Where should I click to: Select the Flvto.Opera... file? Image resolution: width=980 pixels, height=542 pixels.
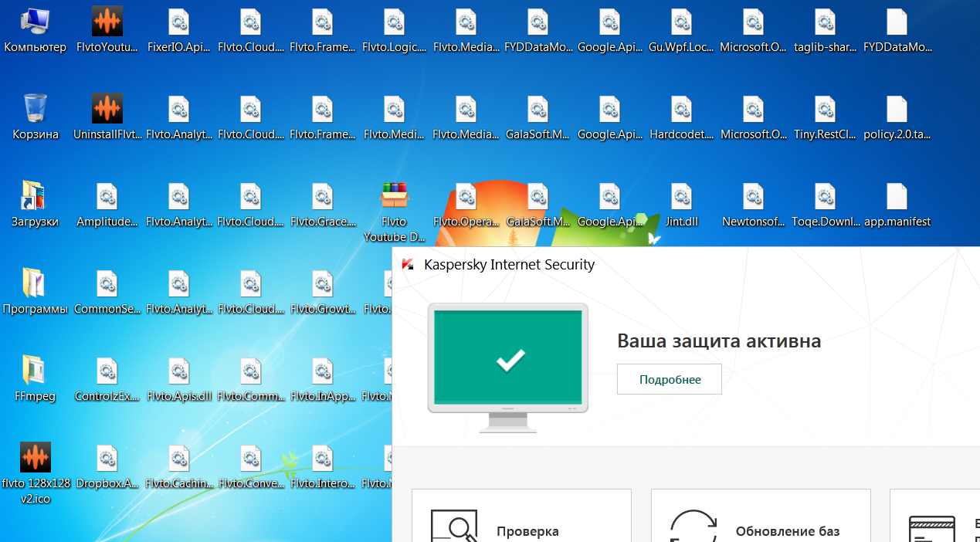[466, 205]
